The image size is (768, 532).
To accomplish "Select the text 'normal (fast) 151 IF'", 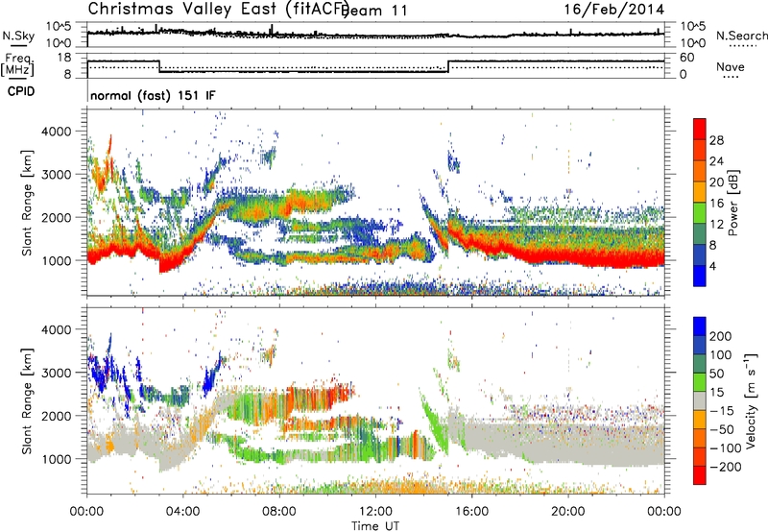I will pyautogui.click(x=153, y=95).
